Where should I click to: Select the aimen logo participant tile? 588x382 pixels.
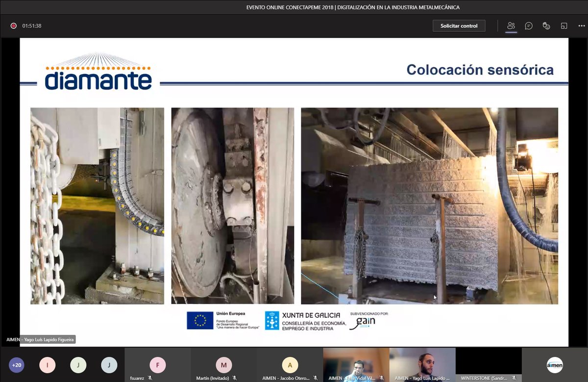(x=555, y=365)
